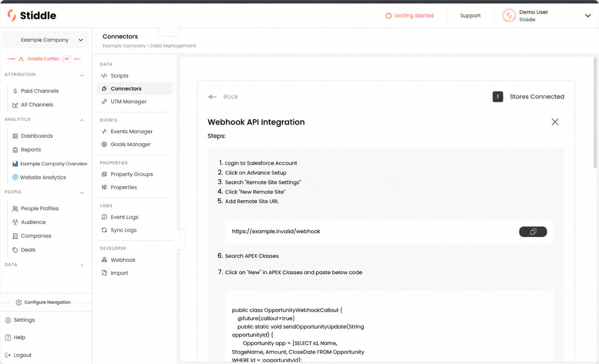
Task: Click the Stiddle logo
Action: pyautogui.click(x=32, y=15)
